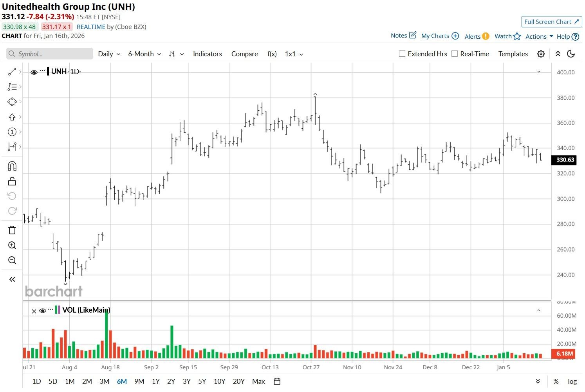Toggle the magnet snap tool

point(12,166)
